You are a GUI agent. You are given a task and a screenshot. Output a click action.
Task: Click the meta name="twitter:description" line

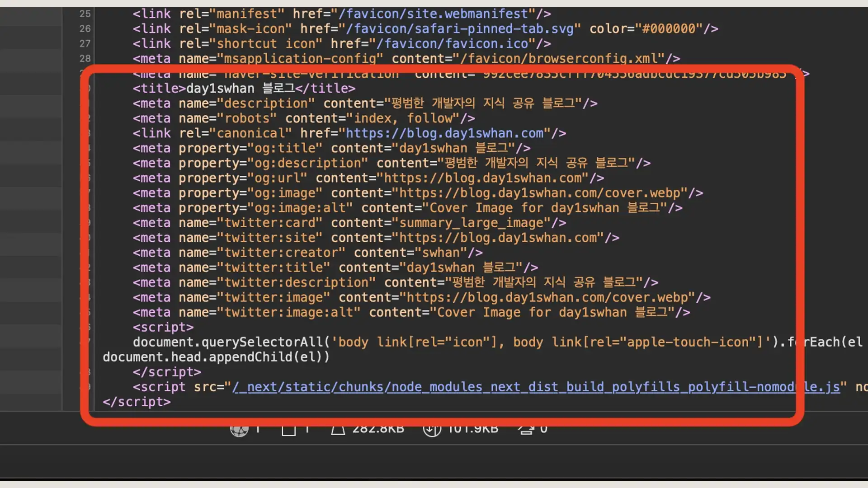(x=396, y=282)
